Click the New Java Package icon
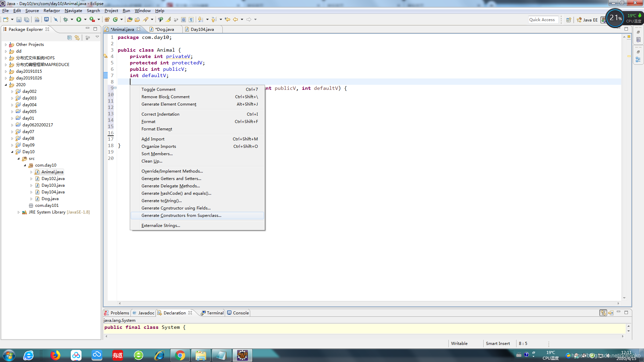 tap(107, 19)
